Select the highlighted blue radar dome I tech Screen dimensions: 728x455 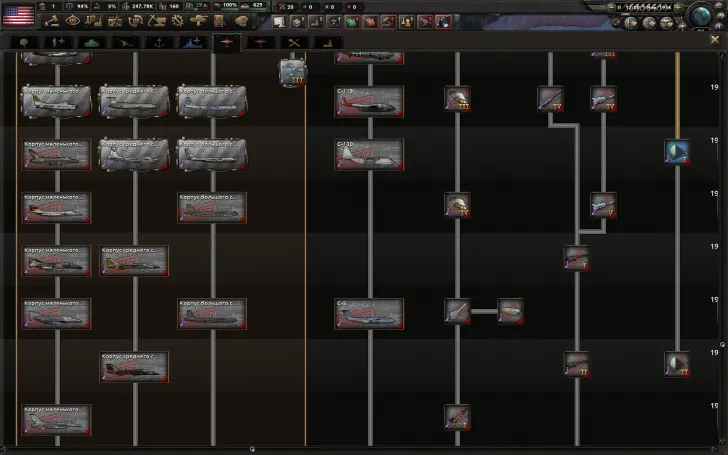coord(677,152)
